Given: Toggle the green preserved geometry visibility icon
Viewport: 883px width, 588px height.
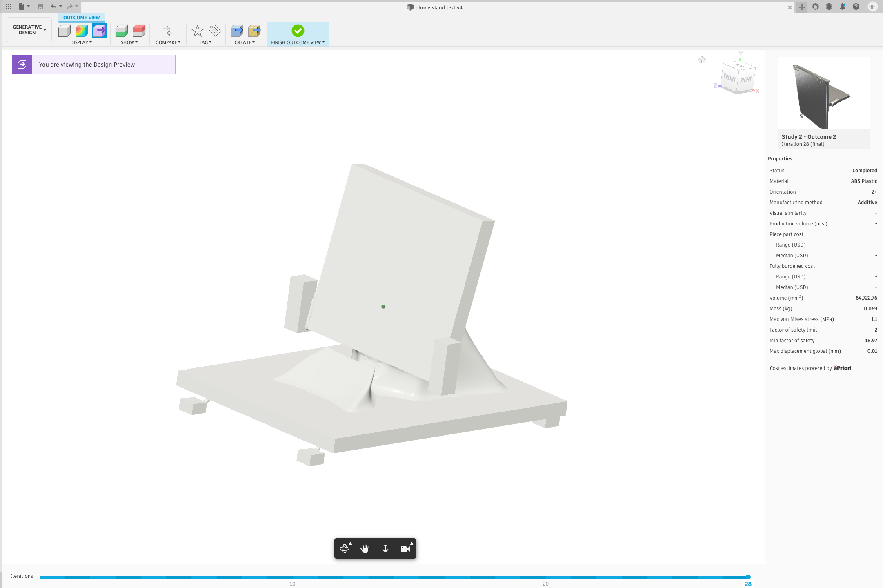Looking at the screenshot, I should coord(121,31).
